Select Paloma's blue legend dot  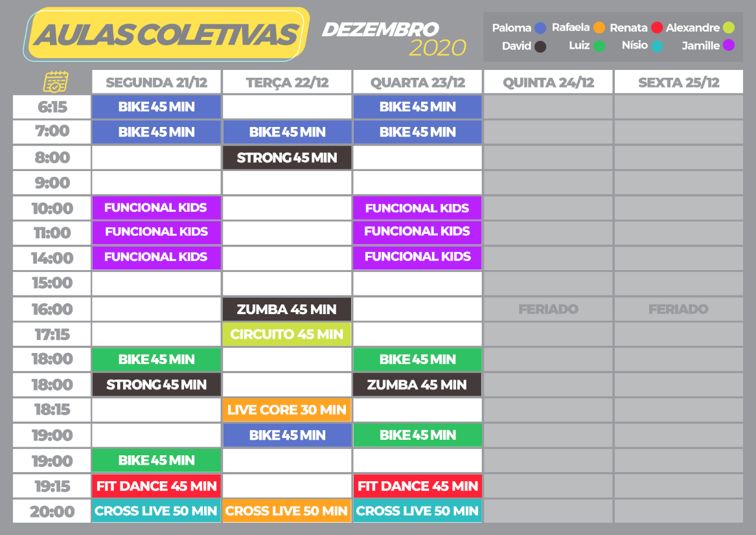pos(540,28)
